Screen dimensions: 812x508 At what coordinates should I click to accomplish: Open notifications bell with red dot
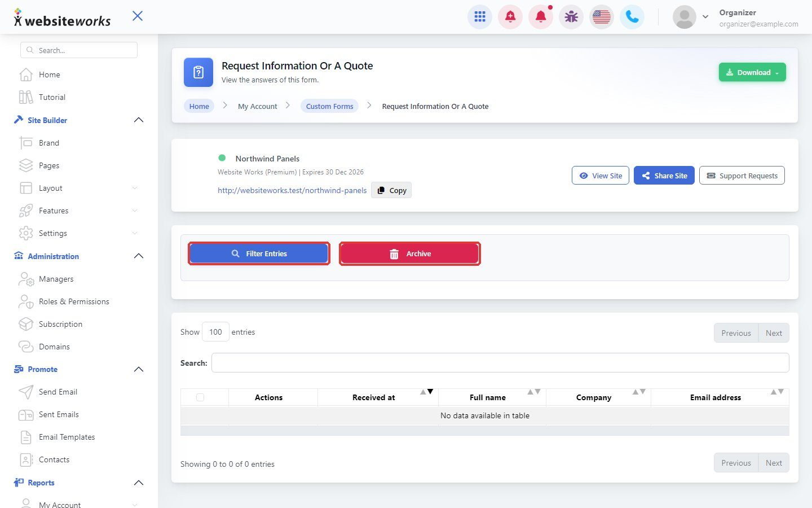(x=541, y=17)
